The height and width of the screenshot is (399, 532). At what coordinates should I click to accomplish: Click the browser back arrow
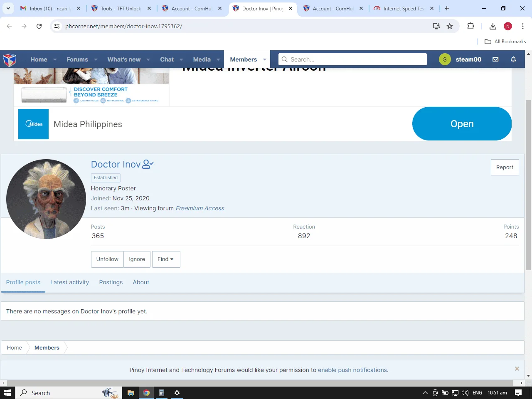click(9, 26)
